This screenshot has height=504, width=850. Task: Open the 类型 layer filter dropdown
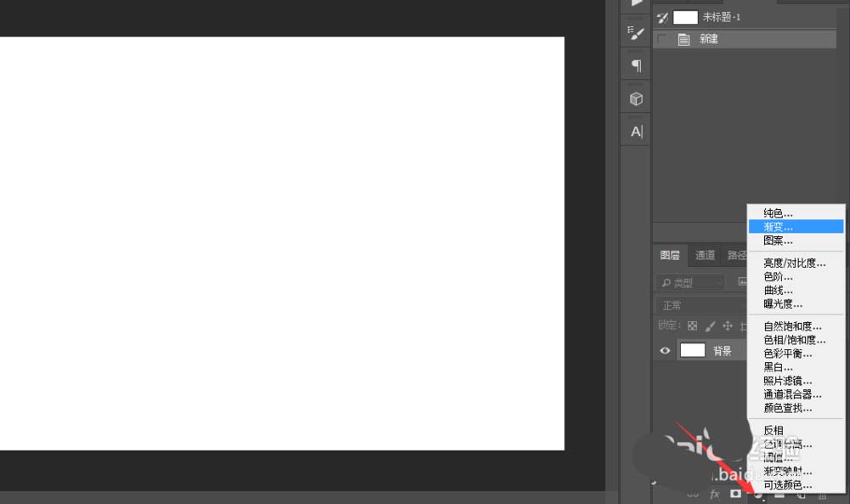coord(689,282)
